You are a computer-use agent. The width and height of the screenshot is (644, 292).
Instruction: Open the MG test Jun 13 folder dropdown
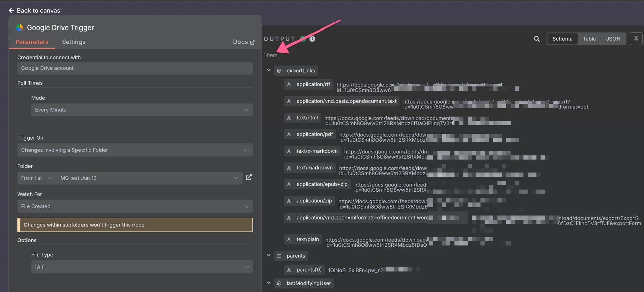point(149,178)
